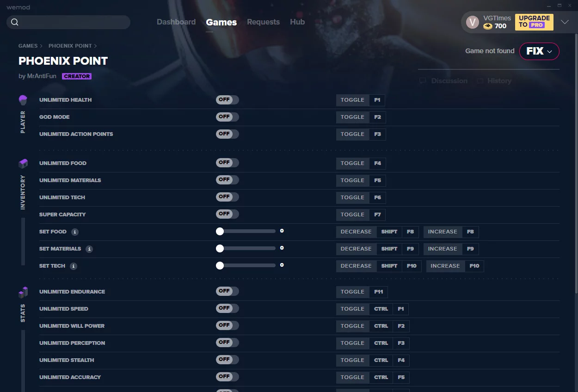Click the Player category icon
The width and height of the screenshot is (578, 392).
pos(23,100)
